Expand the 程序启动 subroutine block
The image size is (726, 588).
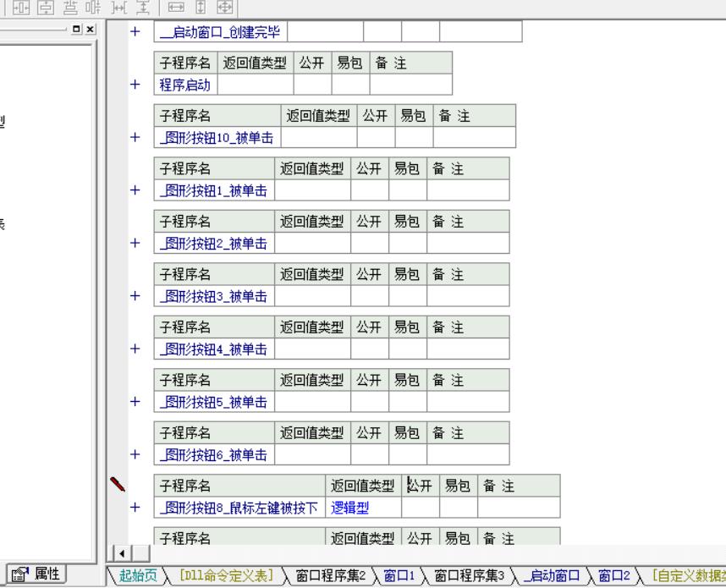(x=135, y=85)
